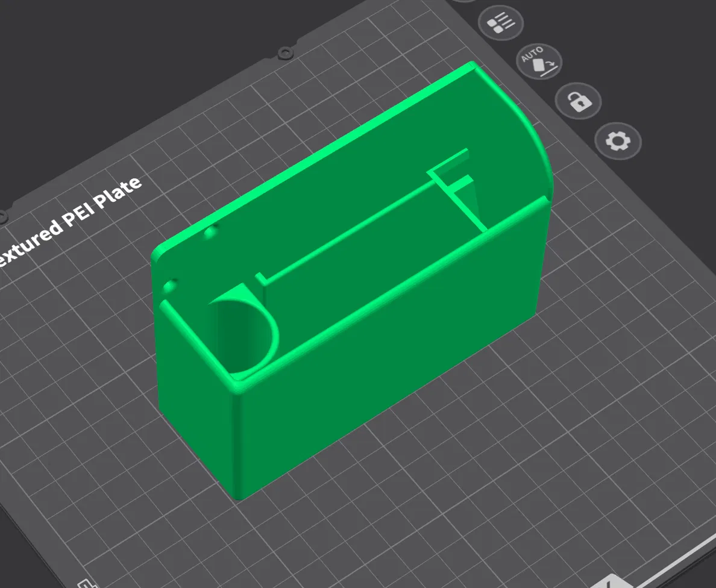
Task: Click the auto orient plate icon
Action: tap(540, 61)
